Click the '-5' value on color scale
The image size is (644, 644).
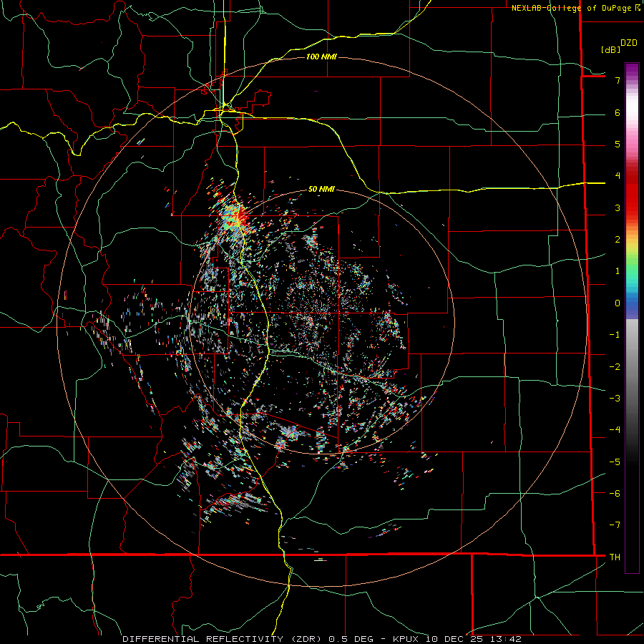pos(615,462)
